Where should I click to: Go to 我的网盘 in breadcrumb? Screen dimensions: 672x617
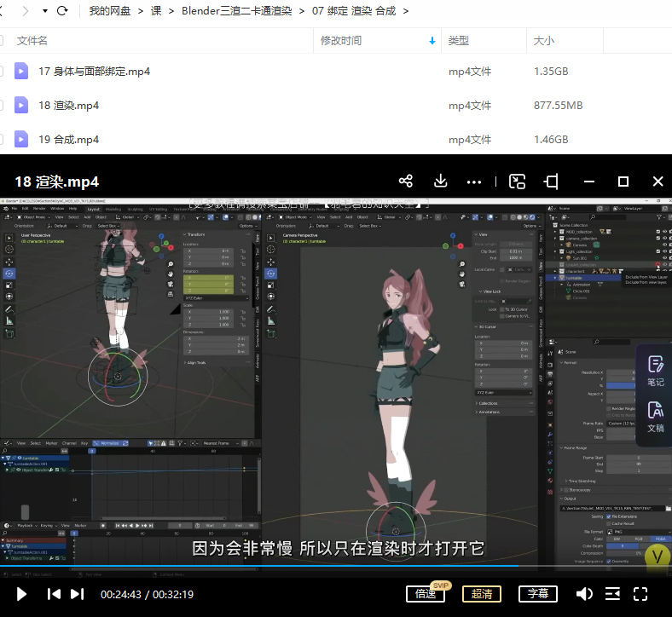click(x=109, y=11)
